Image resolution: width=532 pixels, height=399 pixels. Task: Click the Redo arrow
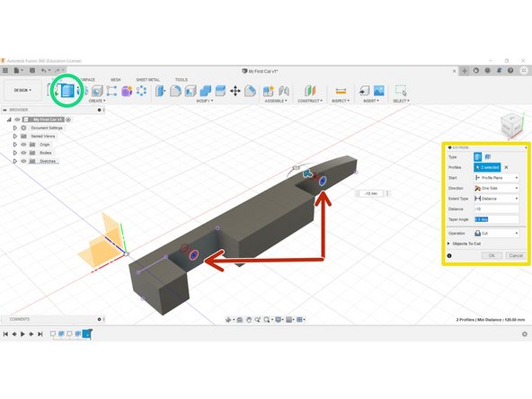click(x=57, y=71)
